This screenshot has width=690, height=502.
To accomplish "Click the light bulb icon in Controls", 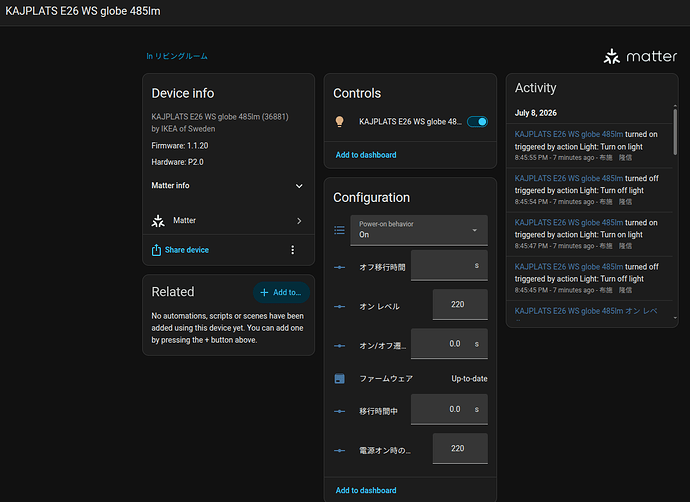I will (x=339, y=121).
